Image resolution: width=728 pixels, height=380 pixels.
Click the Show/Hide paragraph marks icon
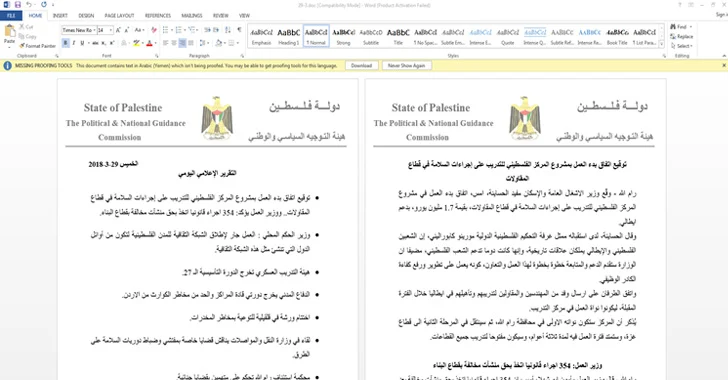coord(239,30)
